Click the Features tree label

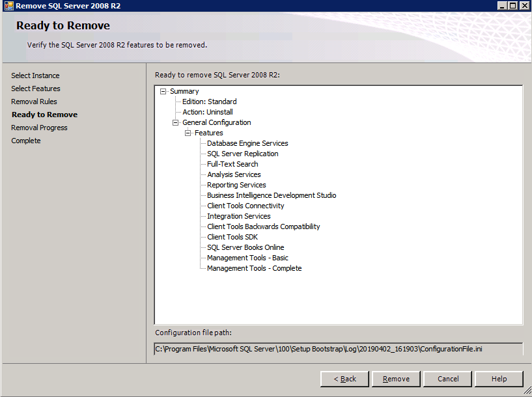click(x=208, y=133)
